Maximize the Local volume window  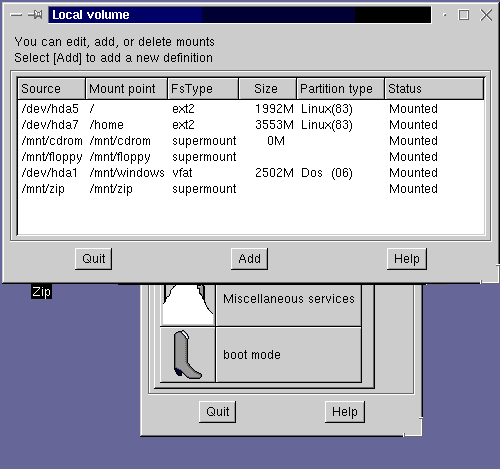[464, 15]
